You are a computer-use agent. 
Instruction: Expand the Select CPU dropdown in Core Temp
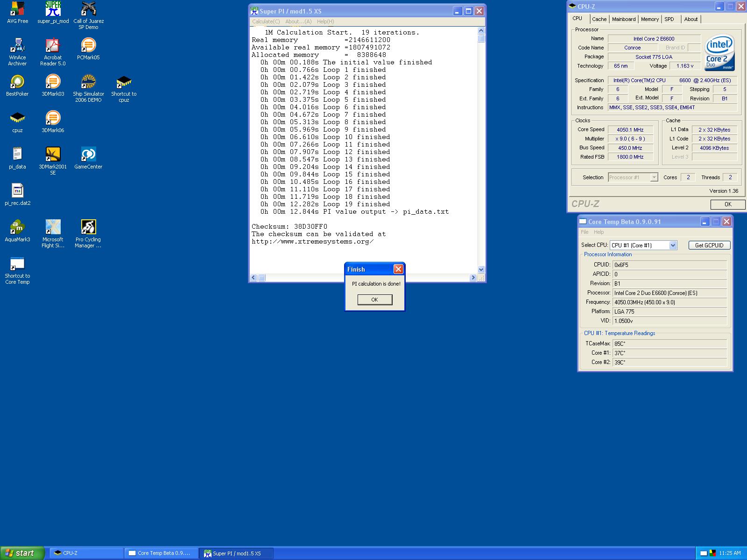coord(673,245)
